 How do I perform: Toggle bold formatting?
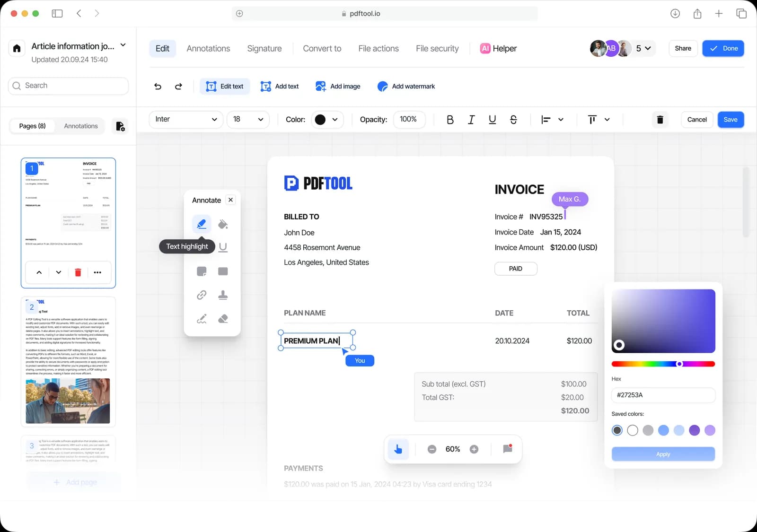point(450,120)
